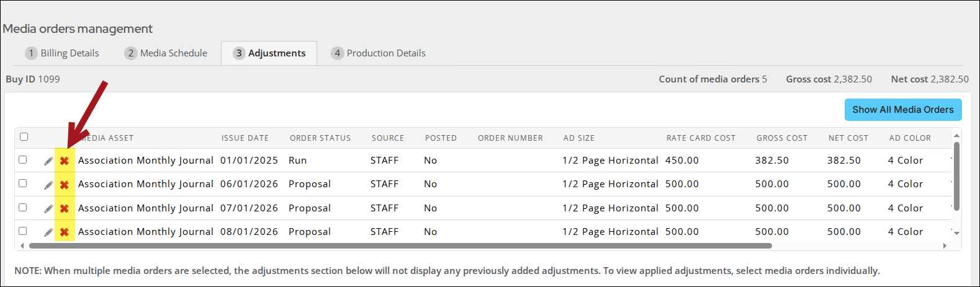Edit the 06/01/2026 media order with pencil icon
The height and width of the screenshot is (287, 980).
click(48, 185)
